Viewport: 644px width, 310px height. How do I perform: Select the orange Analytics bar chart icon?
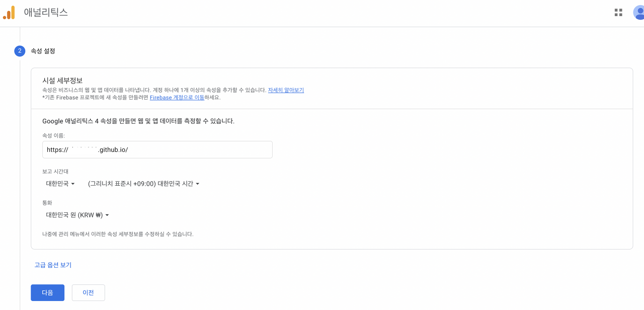point(9,12)
